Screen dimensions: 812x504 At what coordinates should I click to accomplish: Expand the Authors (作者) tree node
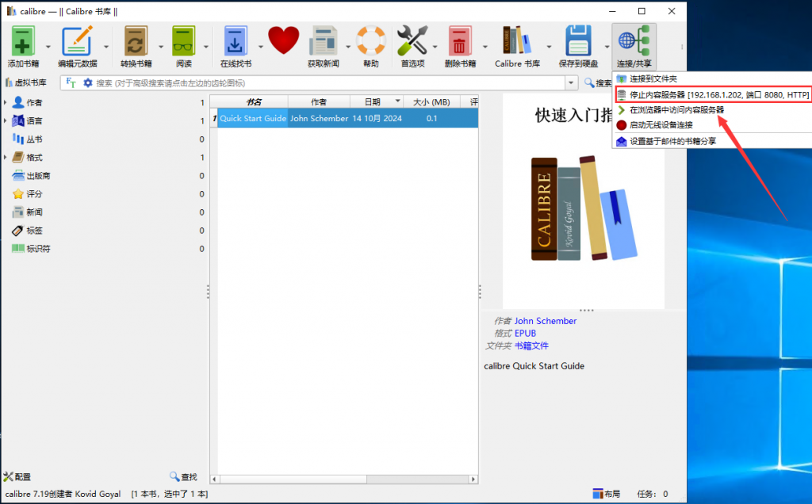(x=6, y=102)
